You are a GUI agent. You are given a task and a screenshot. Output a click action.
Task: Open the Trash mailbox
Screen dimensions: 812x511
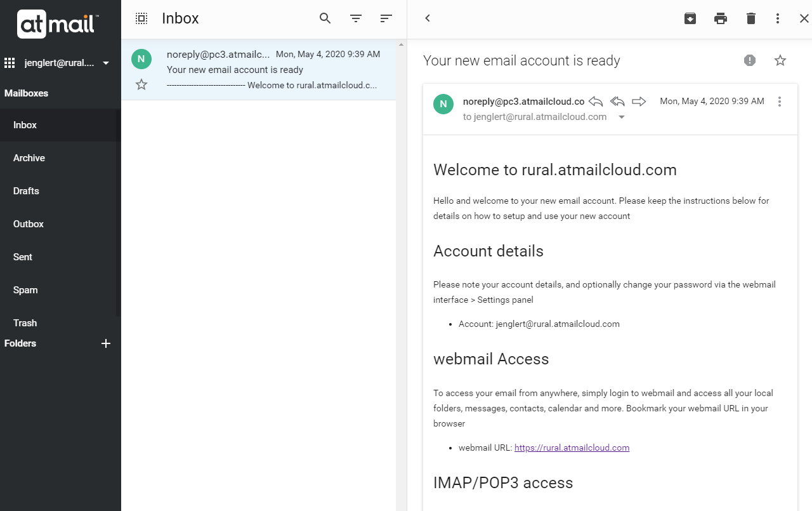tap(60, 323)
